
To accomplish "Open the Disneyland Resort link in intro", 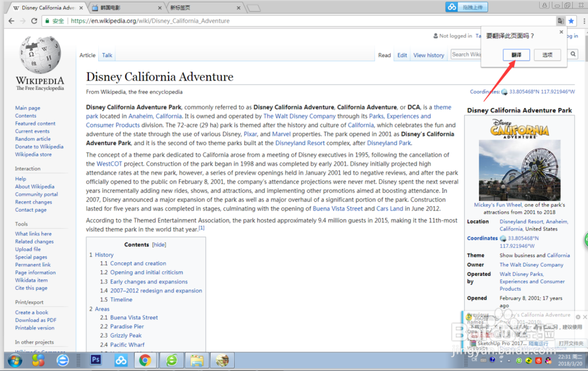I will [300, 143].
